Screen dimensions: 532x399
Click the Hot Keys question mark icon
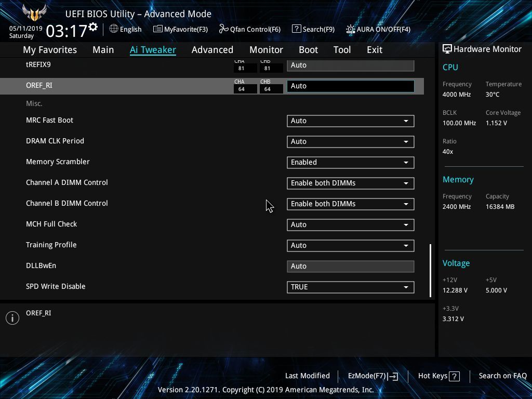454,376
